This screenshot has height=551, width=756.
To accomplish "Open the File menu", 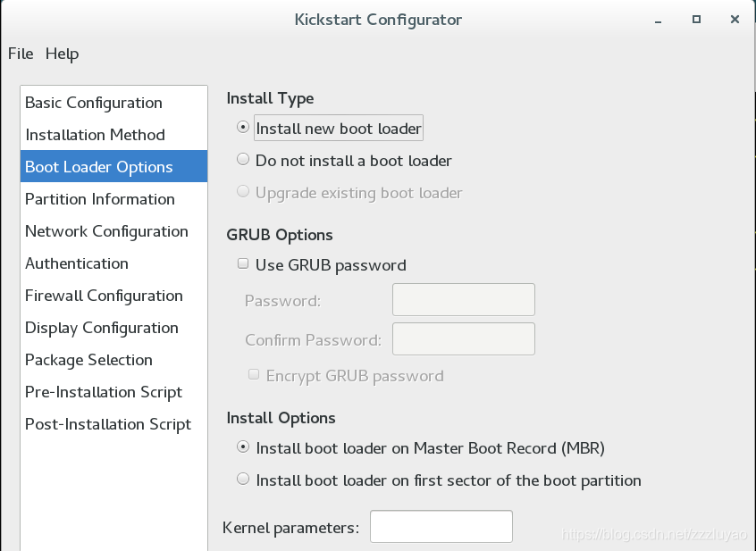I will click(x=21, y=54).
